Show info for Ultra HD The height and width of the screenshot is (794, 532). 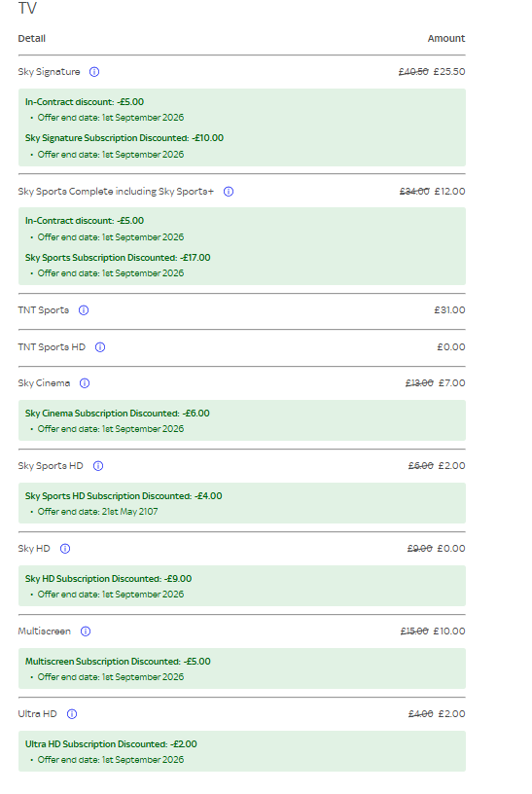point(72,714)
